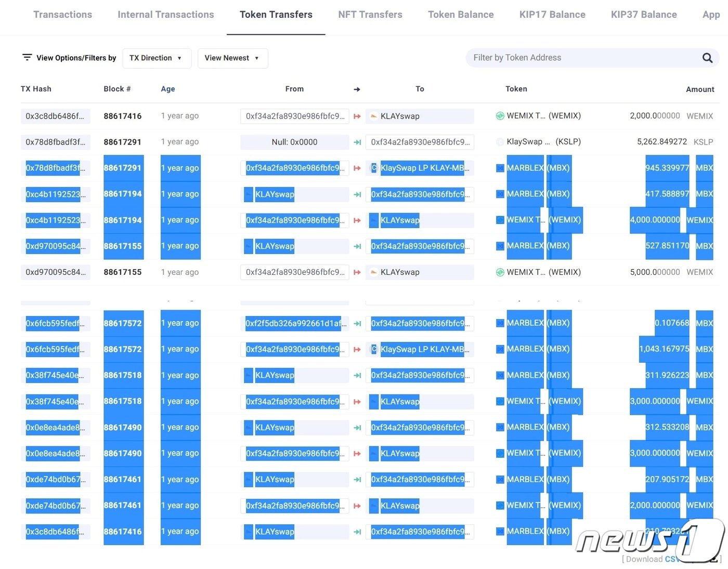
Task: Click the green incoming arrow in 417.588897 MBX row
Action: coord(357,194)
